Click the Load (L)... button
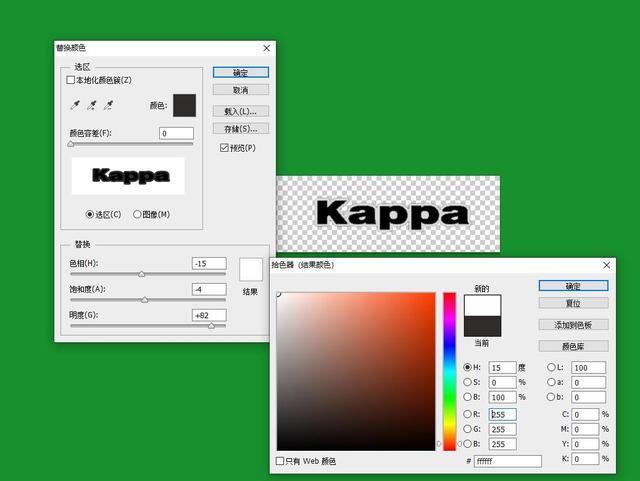This screenshot has height=481, width=640. tap(241, 111)
